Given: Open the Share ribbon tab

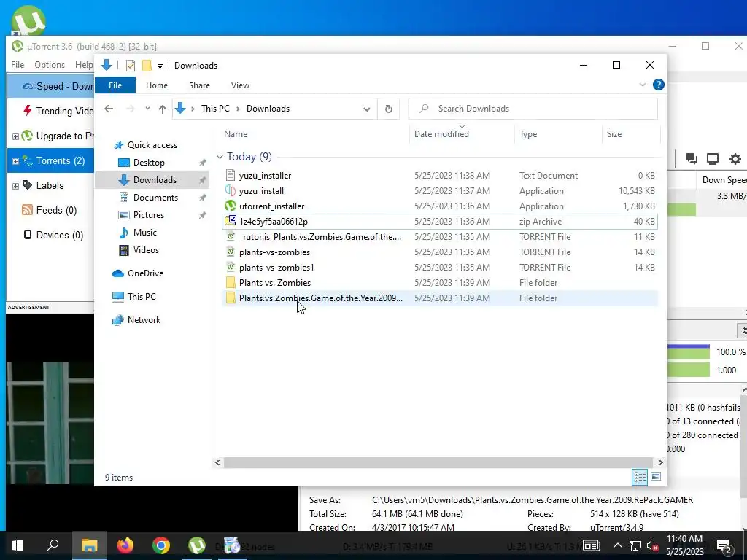Looking at the screenshot, I should [199, 85].
